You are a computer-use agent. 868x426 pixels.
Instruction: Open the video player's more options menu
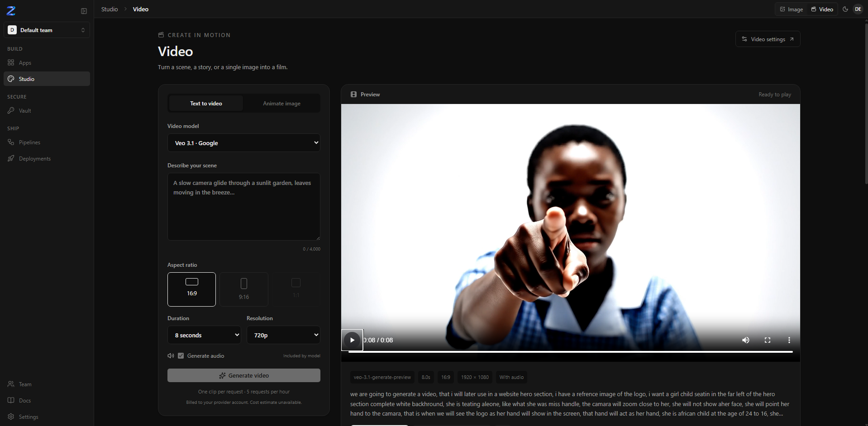click(x=789, y=340)
